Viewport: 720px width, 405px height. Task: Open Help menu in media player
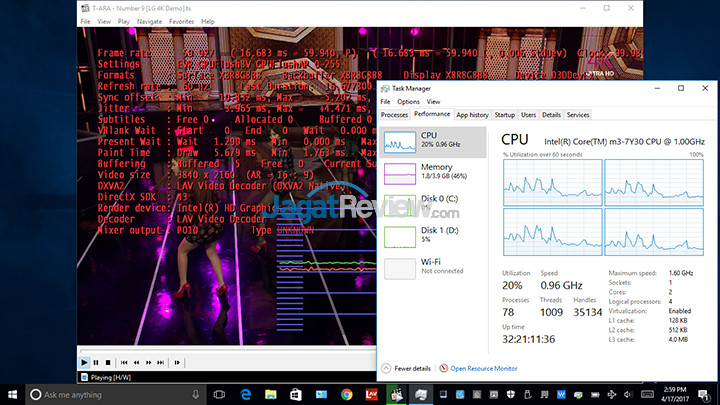208,22
